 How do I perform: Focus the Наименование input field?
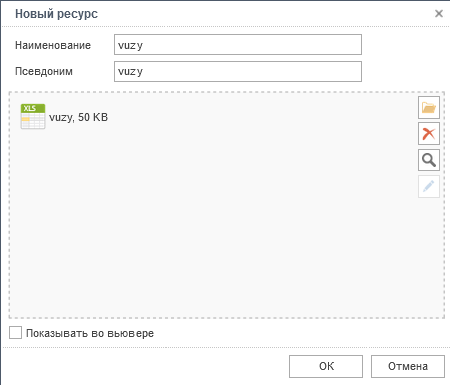click(238, 45)
